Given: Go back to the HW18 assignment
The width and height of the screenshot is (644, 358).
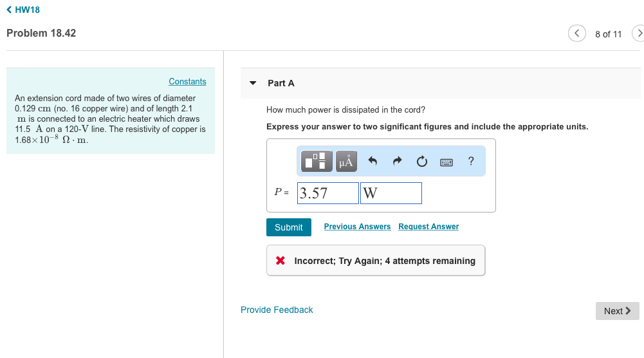Looking at the screenshot, I should point(23,10).
